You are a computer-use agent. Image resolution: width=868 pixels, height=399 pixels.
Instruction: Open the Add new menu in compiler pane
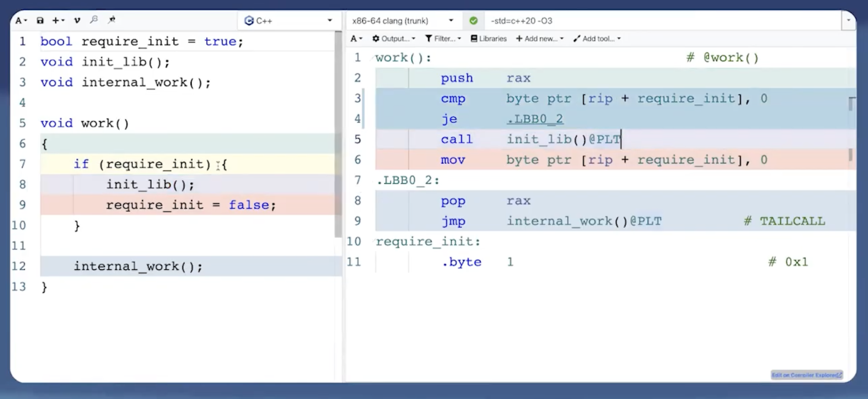540,39
